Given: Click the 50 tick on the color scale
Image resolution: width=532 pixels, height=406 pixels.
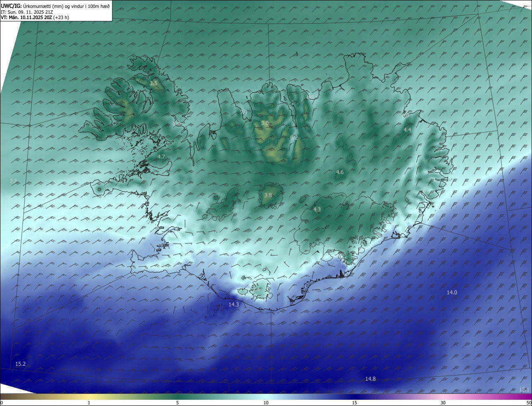Looking at the screenshot, I should tap(529, 403).
